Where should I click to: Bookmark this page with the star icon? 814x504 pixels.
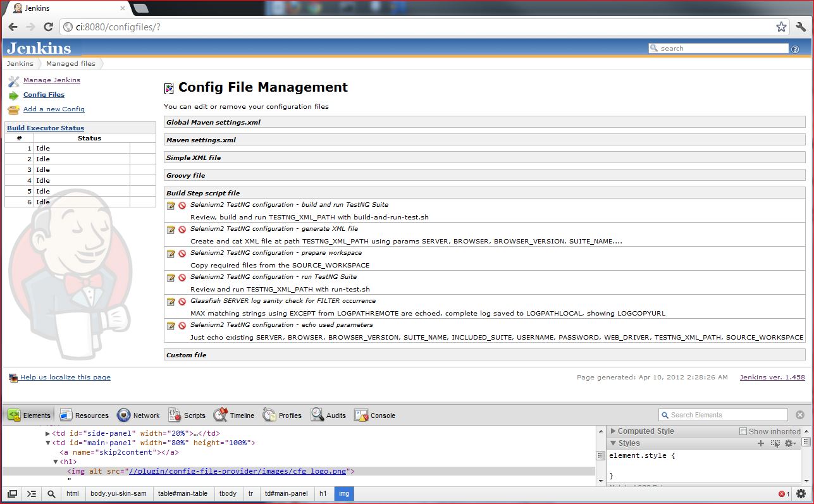coord(781,27)
